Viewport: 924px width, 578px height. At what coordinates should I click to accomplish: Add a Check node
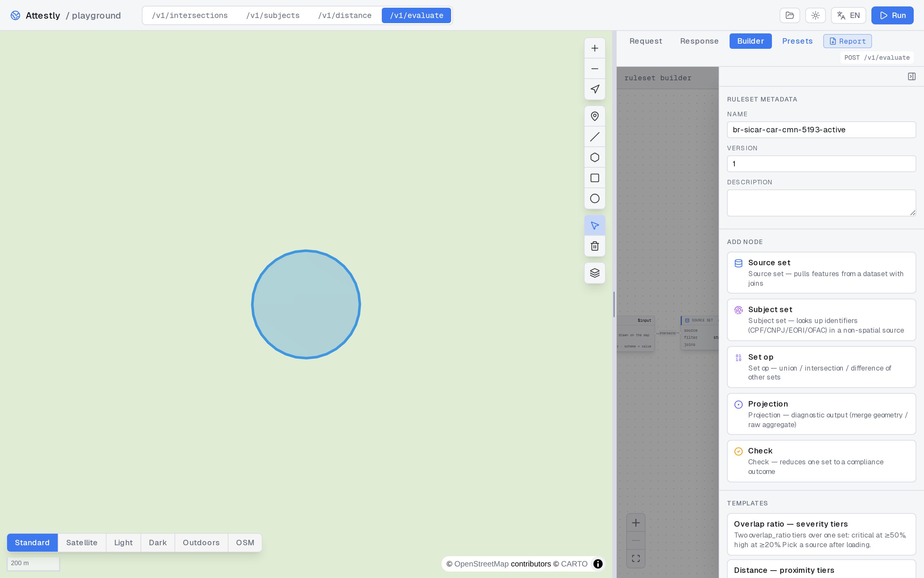coord(821,461)
